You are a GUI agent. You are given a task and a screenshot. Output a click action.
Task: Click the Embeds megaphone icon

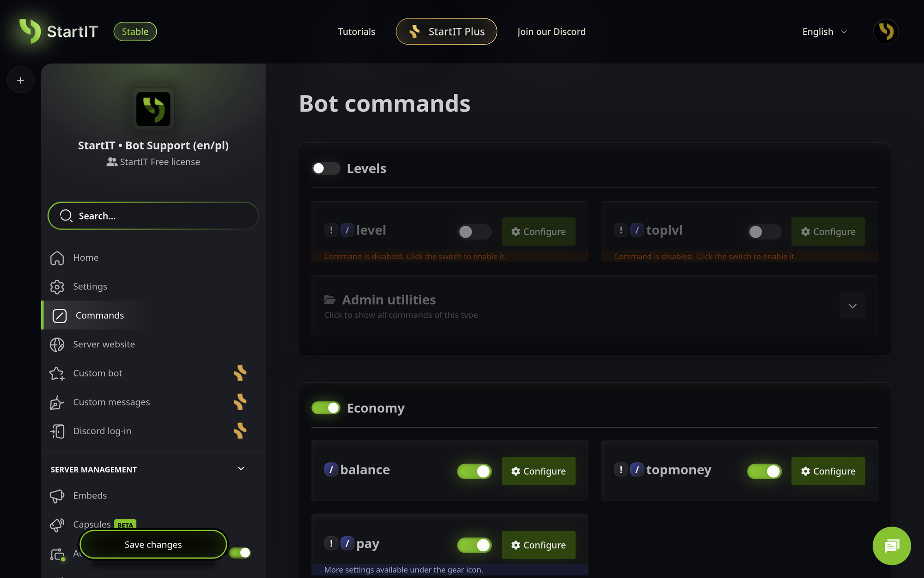[x=57, y=496]
